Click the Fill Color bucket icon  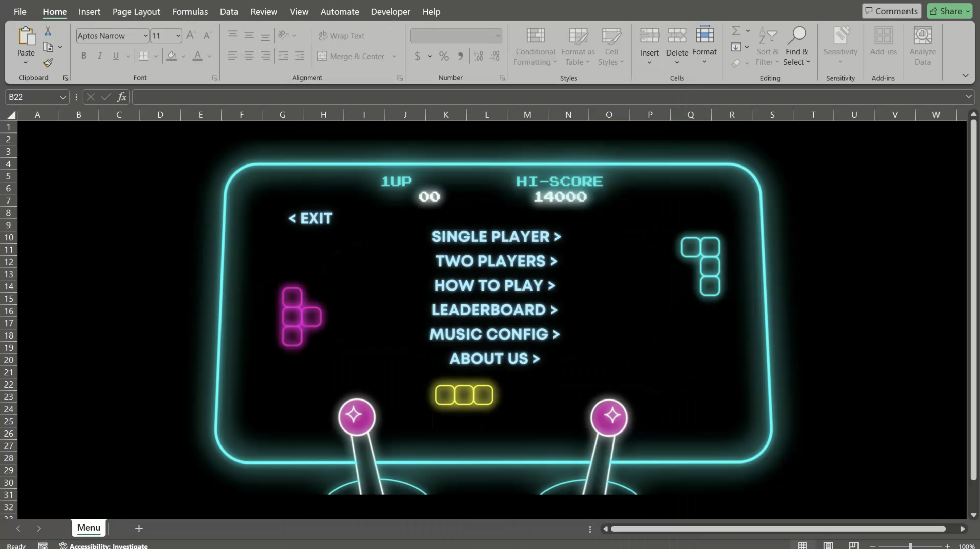(x=171, y=56)
